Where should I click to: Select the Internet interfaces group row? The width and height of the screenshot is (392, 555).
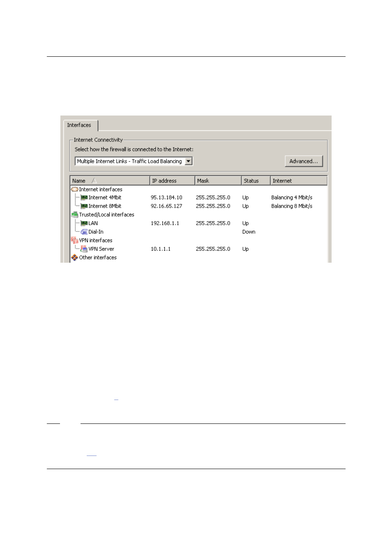coord(199,190)
